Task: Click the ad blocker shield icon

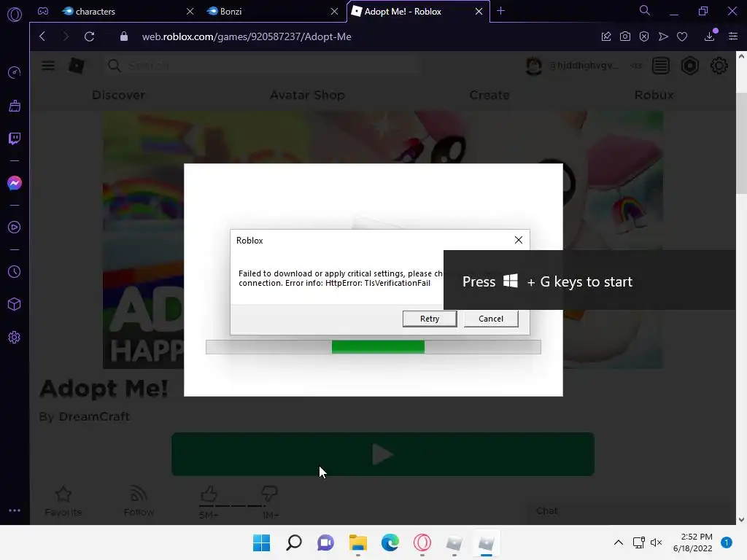Action: pos(644,36)
